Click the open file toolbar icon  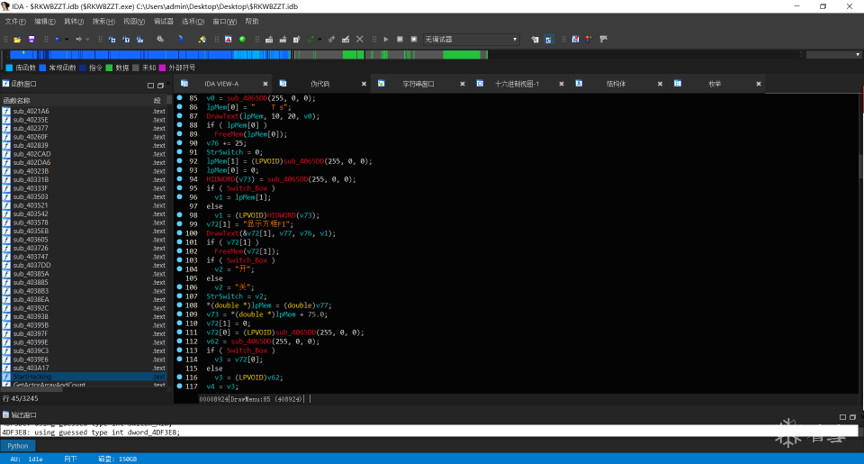pyautogui.click(x=19, y=40)
